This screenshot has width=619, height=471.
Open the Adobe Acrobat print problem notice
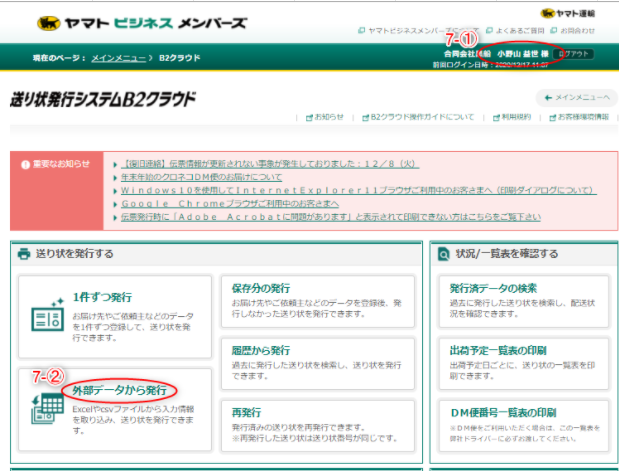pos(331,217)
